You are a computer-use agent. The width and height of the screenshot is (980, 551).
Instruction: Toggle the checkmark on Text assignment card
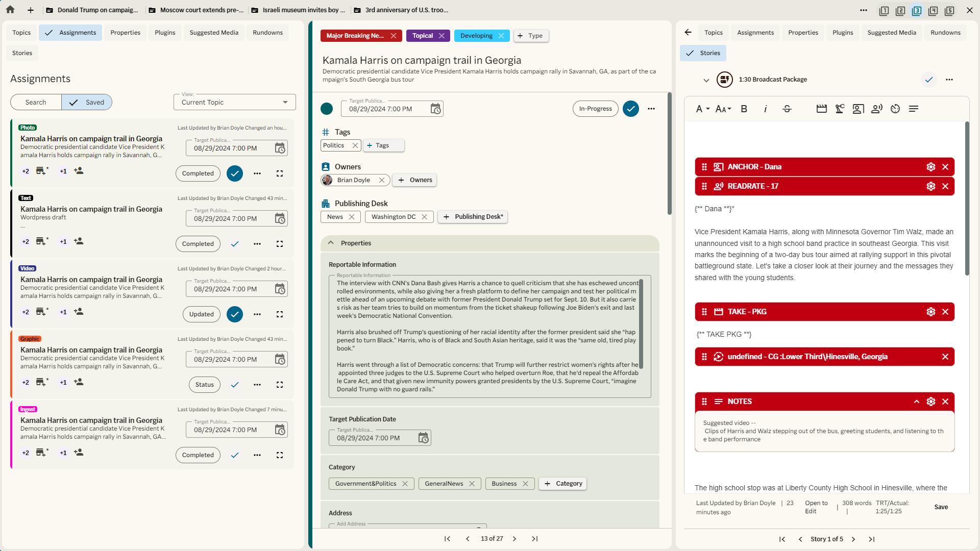(x=235, y=244)
